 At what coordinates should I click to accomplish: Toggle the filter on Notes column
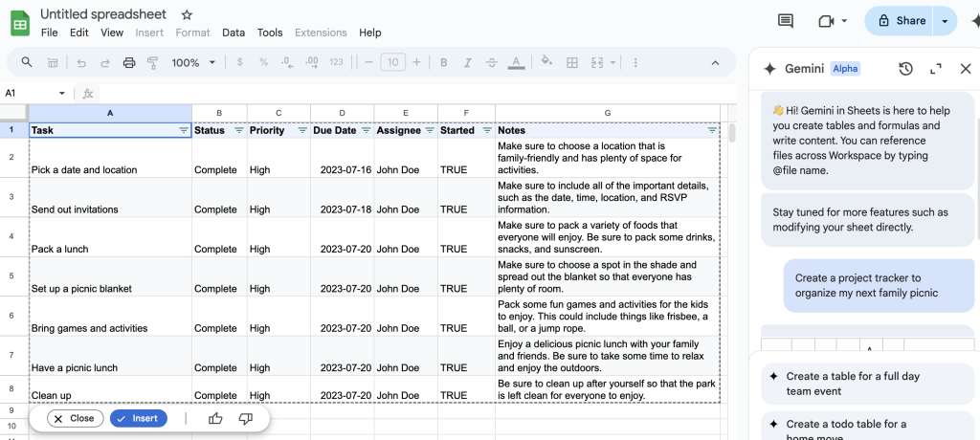pos(711,130)
